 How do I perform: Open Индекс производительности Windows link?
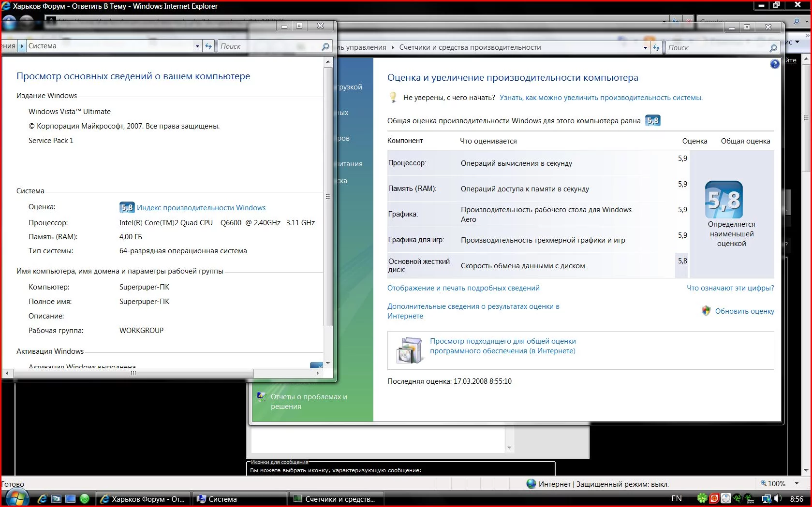201,208
